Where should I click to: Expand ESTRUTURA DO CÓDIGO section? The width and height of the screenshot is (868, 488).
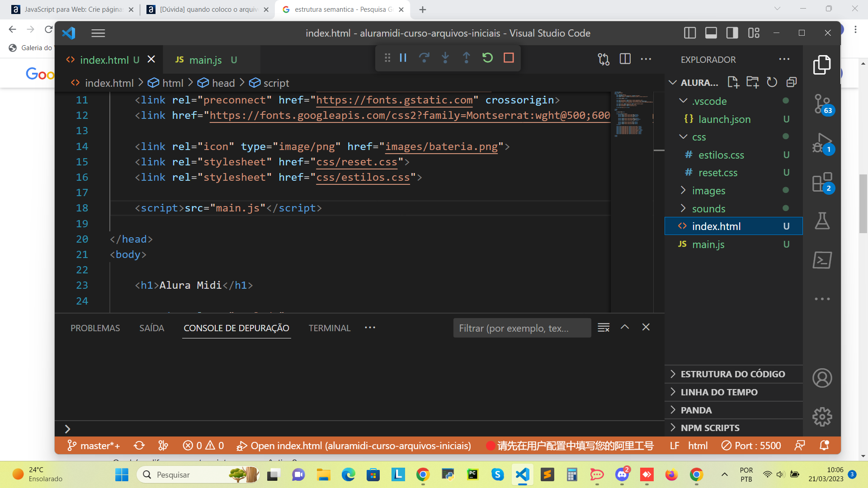click(733, 374)
